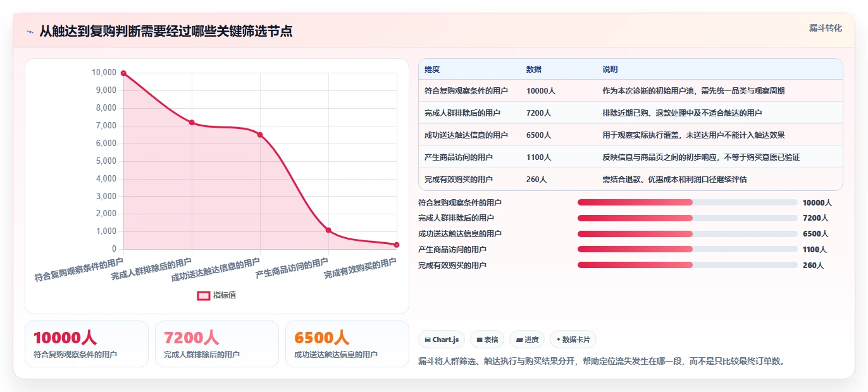
Task: Click the 260 data point on chart
Action: click(397, 245)
